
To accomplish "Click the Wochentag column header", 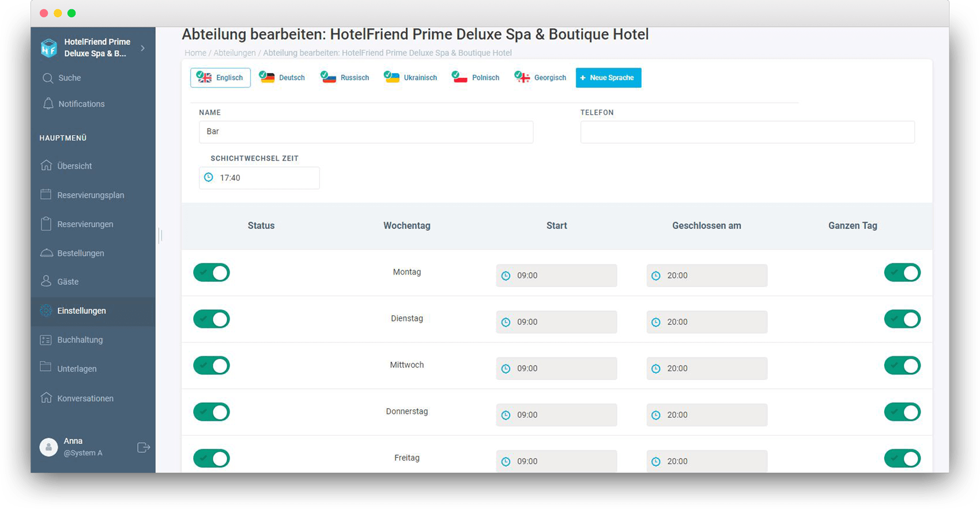I will (407, 226).
